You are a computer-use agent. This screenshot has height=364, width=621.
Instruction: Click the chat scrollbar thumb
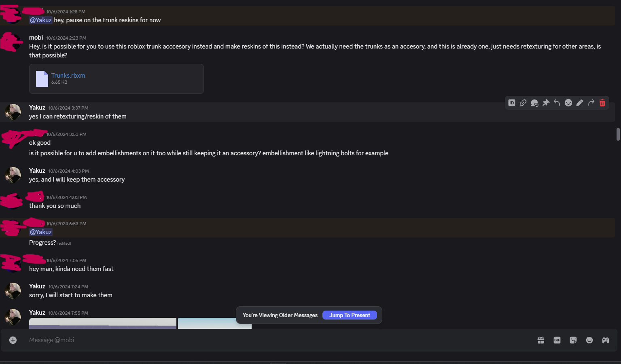618,134
